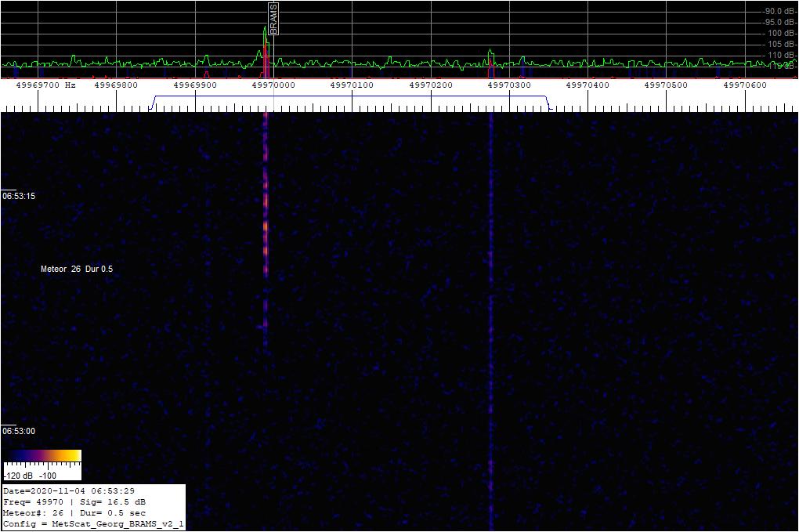The height and width of the screenshot is (532, 799).
Task: Click the 49970100 frequency label
Action: coord(352,85)
